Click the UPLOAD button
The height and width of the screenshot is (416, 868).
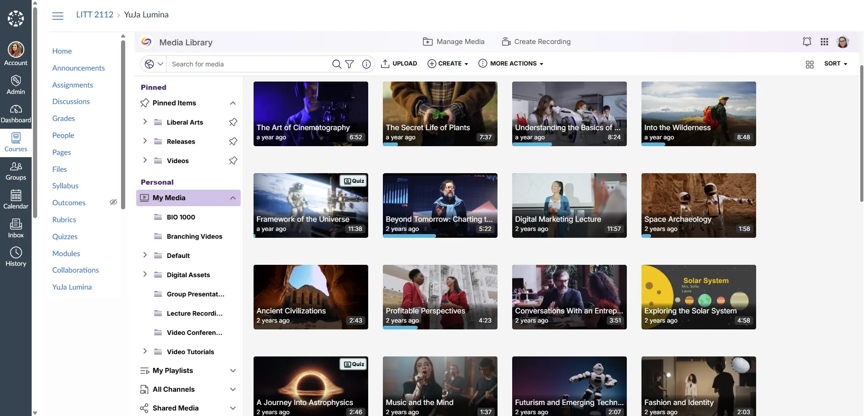click(399, 64)
